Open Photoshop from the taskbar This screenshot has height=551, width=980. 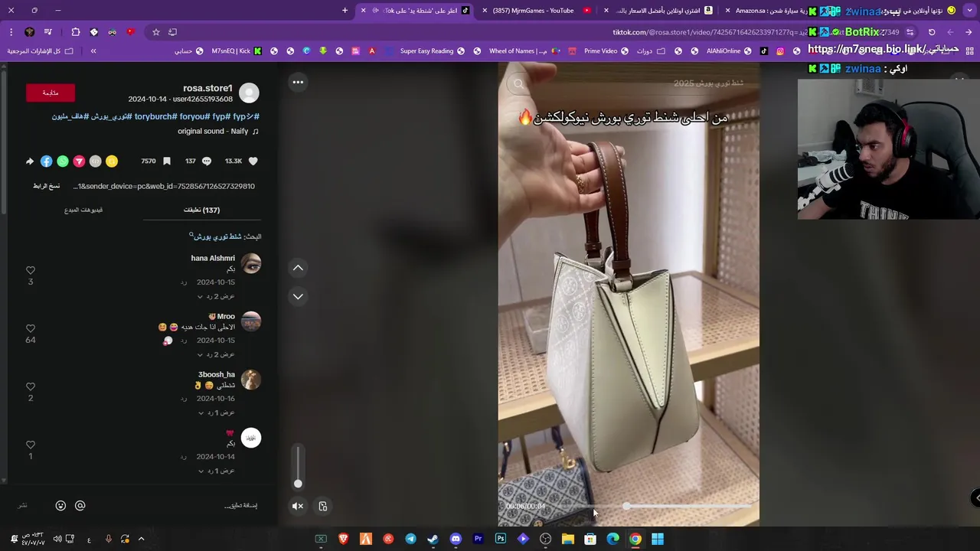(x=501, y=539)
